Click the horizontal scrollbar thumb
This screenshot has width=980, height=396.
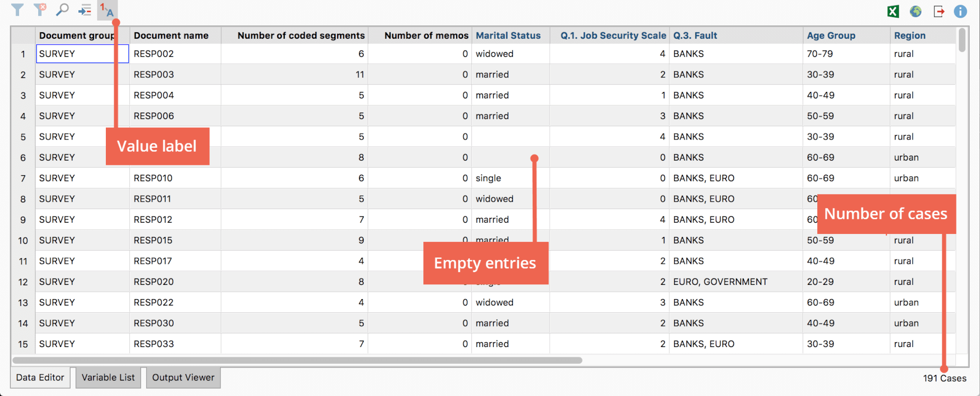click(x=297, y=360)
